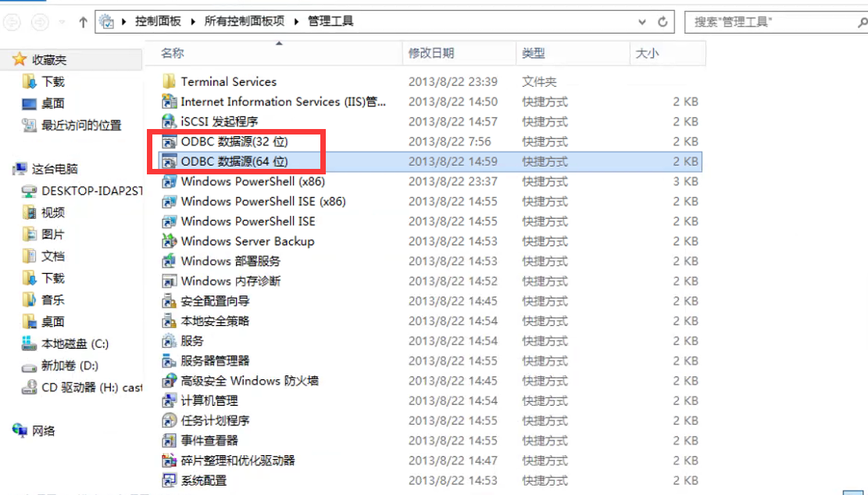Click the 服务器管理器 icon
This screenshot has height=495, width=868.
(x=169, y=360)
